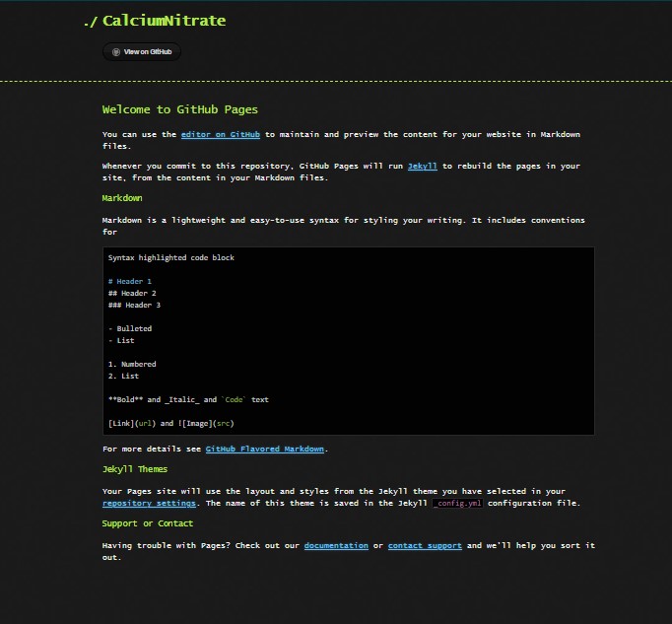The height and width of the screenshot is (624, 672).
Task: Click 'Syntax highlighted code block' line
Action: pyautogui.click(x=171, y=257)
